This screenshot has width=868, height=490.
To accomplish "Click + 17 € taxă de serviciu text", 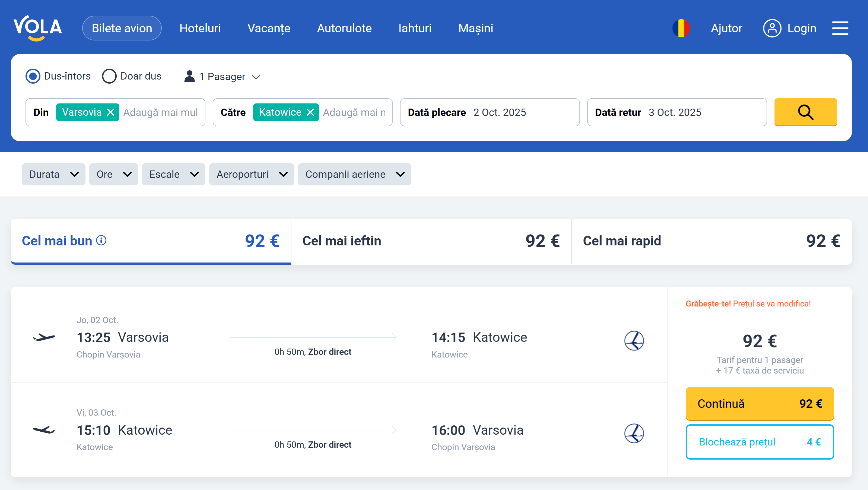I will click(759, 370).
